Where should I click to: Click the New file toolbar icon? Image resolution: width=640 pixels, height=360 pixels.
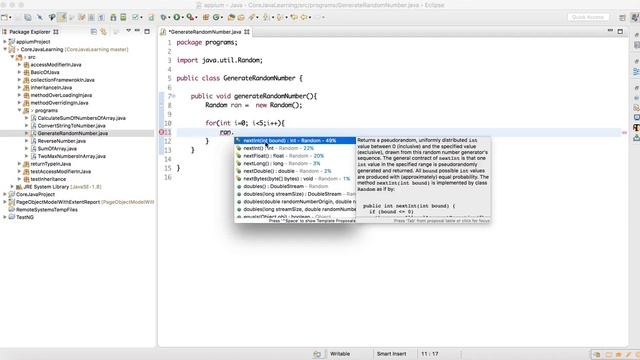tap(4, 17)
